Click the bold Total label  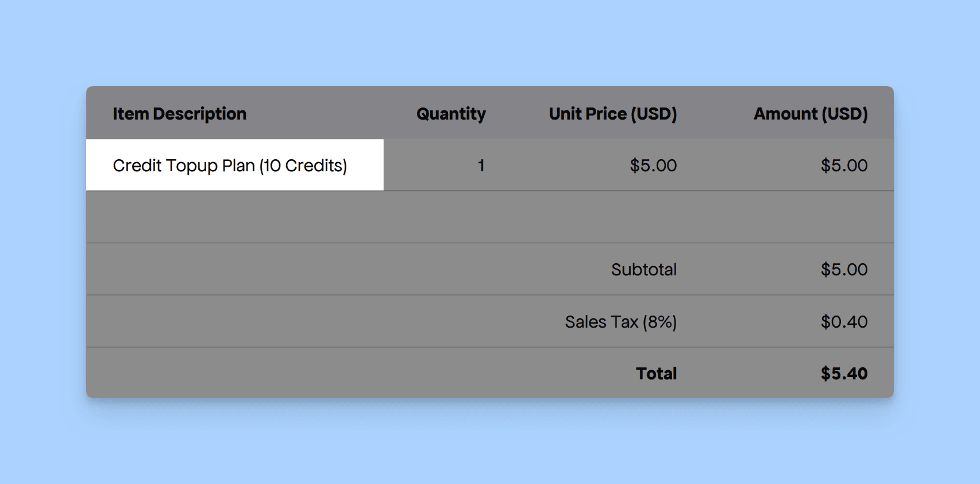point(656,374)
